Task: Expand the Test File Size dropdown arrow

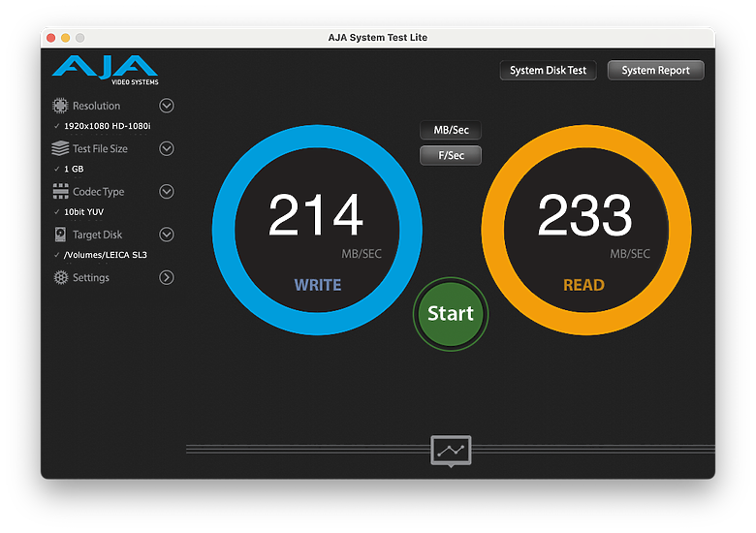Action: pyautogui.click(x=167, y=148)
